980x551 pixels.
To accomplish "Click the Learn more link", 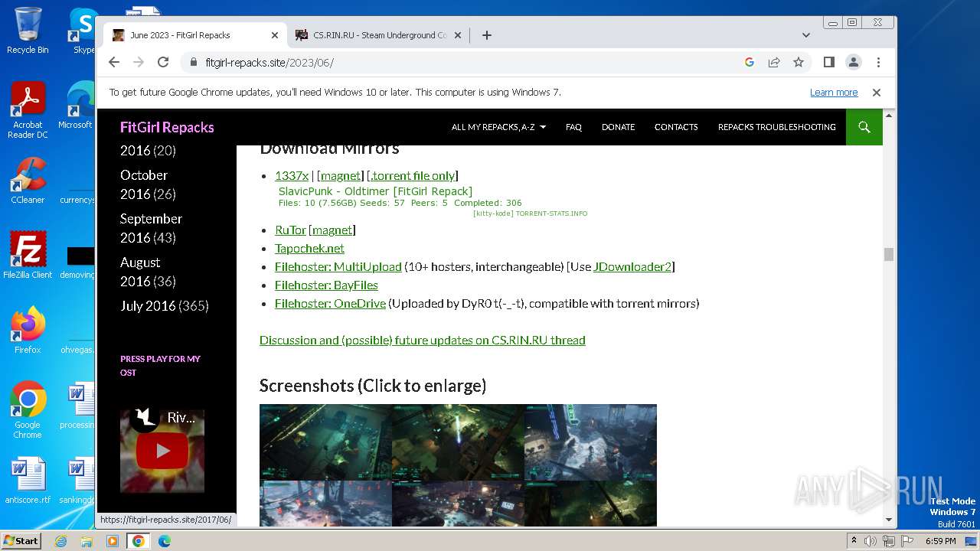I will (834, 93).
